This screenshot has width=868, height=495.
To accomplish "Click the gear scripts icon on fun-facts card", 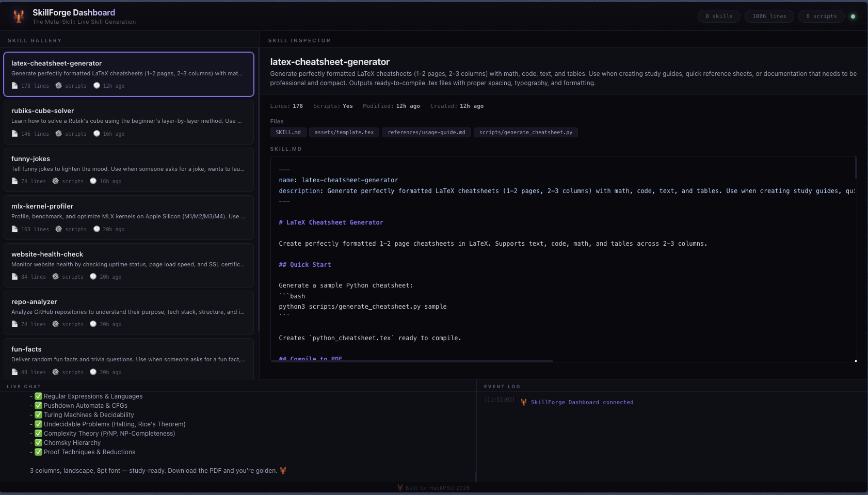I will coord(56,372).
